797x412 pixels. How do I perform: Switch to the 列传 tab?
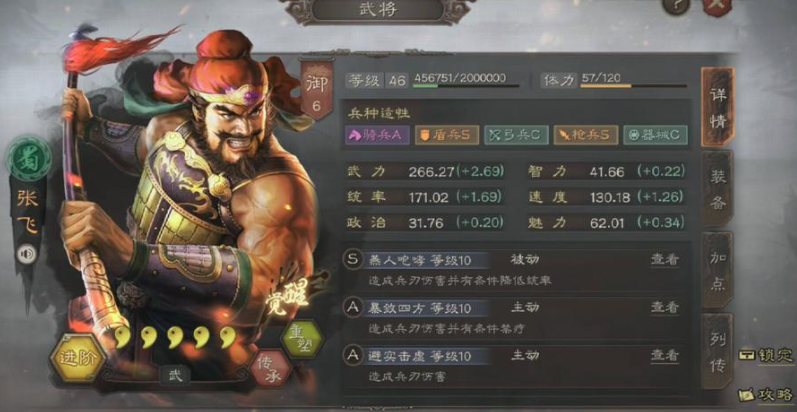click(x=717, y=351)
